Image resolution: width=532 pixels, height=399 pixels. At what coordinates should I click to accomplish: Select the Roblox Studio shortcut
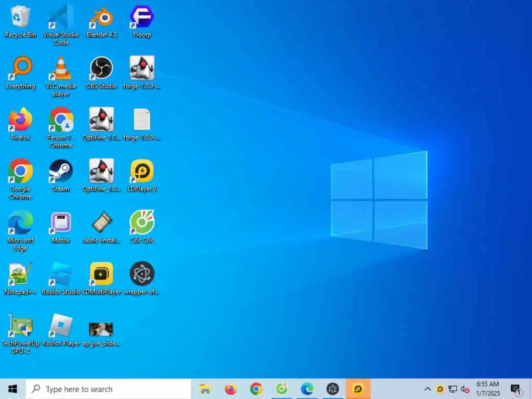pos(61,279)
